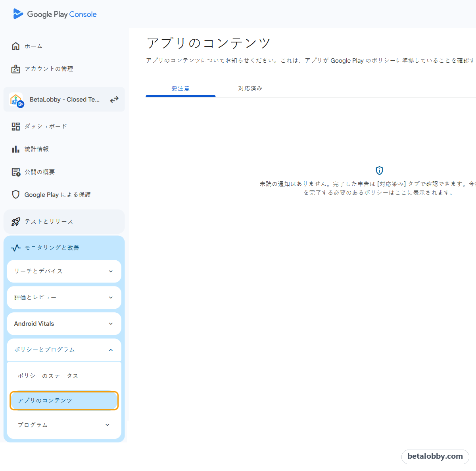Viewport: 476px width, 471px height.
Task: Collapse ポリシーとプログラム chevron
Action: point(111,350)
